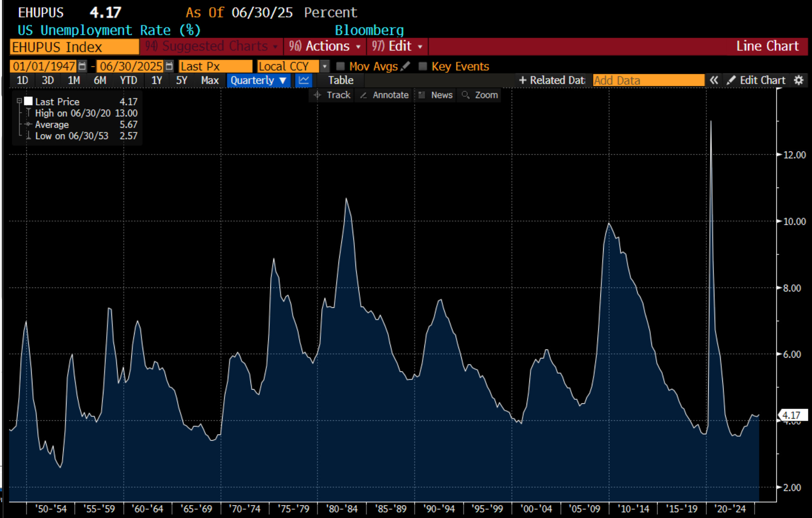812x518 pixels.
Task: Click the Mov Avgs pencil edit icon
Action: (x=405, y=66)
